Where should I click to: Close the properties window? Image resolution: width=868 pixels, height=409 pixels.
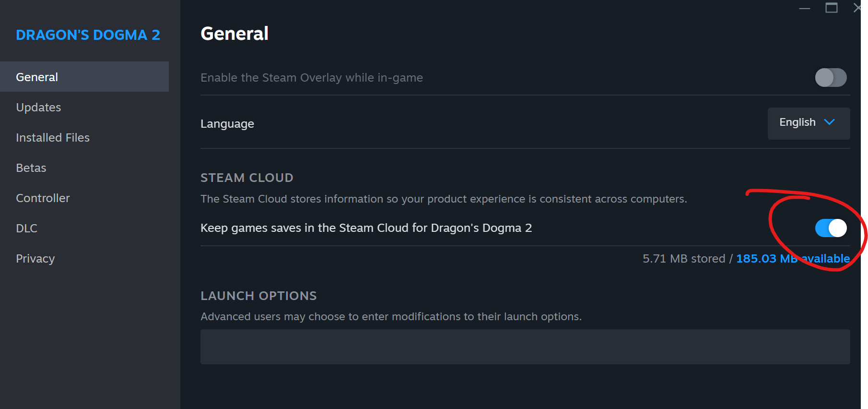coord(856,8)
